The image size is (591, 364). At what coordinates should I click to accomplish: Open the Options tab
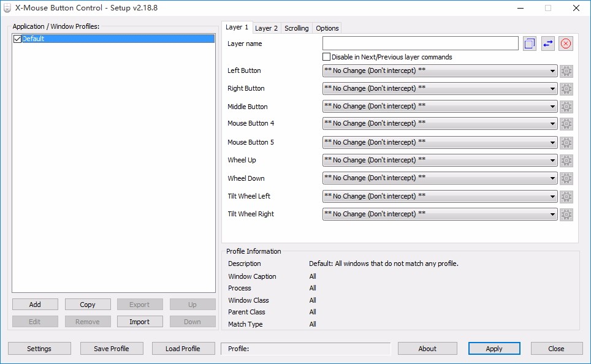click(327, 28)
